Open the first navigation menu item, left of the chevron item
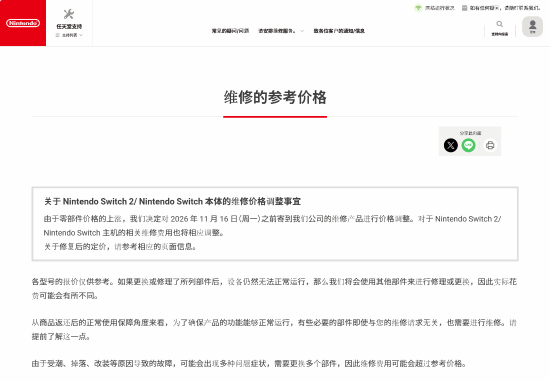This screenshot has height=382, width=550. [230, 31]
